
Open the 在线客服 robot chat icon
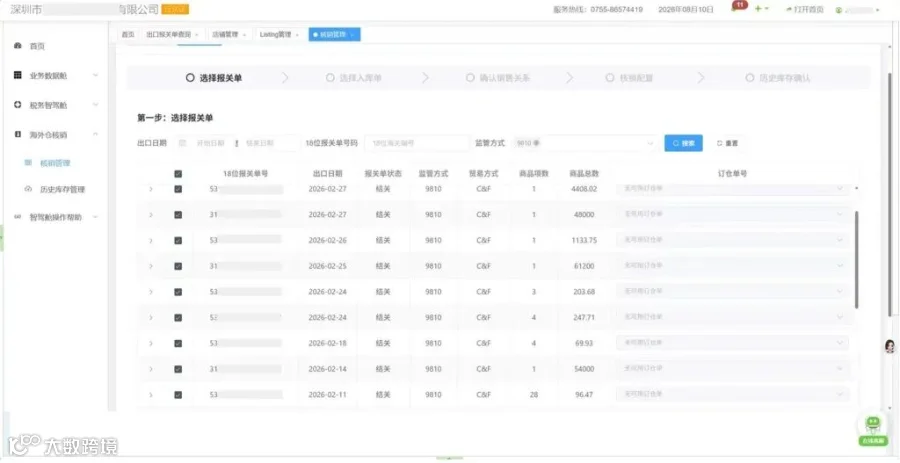click(x=873, y=431)
